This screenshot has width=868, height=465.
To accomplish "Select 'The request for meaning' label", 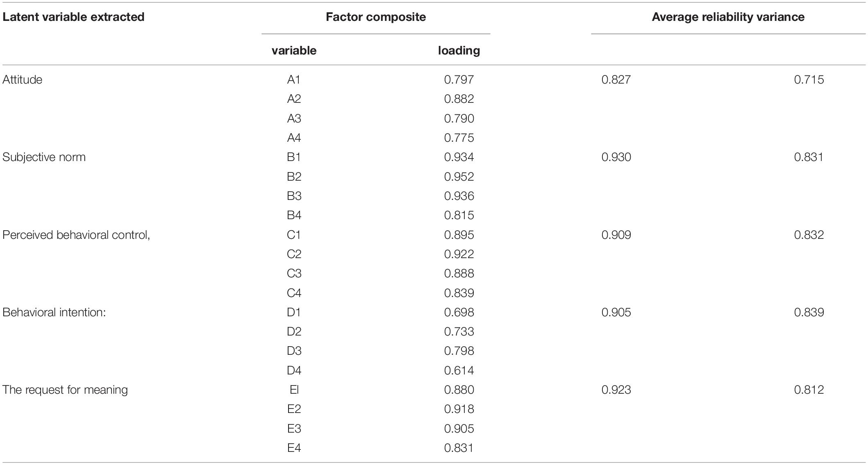I will point(65,390).
